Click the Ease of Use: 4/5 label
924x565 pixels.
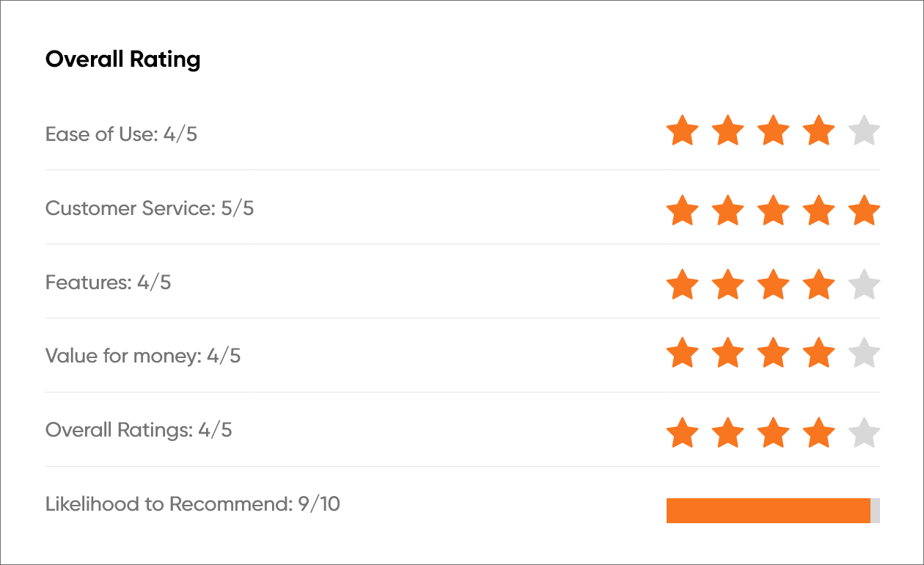pyautogui.click(x=121, y=134)
